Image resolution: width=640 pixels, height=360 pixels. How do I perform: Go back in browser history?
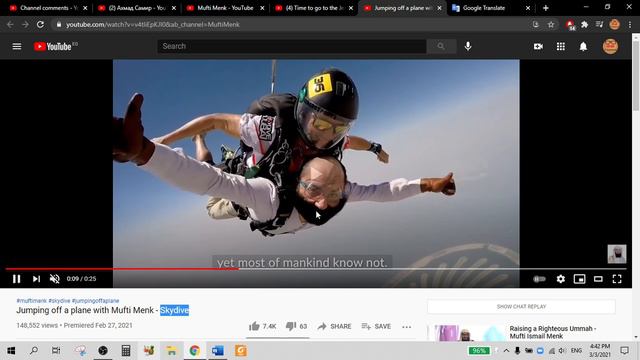click(10, 24)
